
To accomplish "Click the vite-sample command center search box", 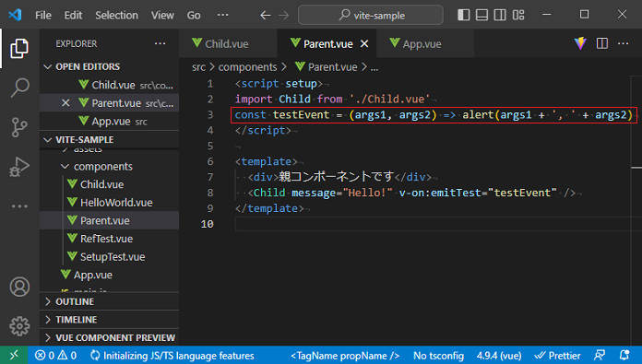I will (x=371, y=15).
